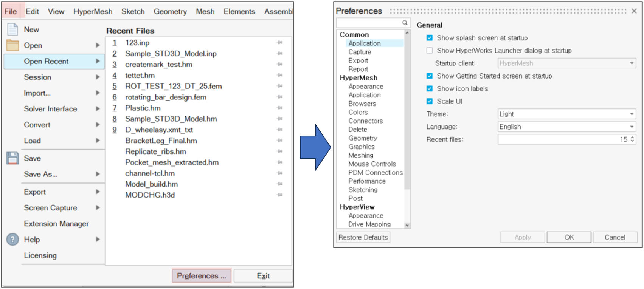The height and width of the screenshot is (289, 644).
Task: Pin the Plastic.hm recent file
Action: tap(280, 108)
